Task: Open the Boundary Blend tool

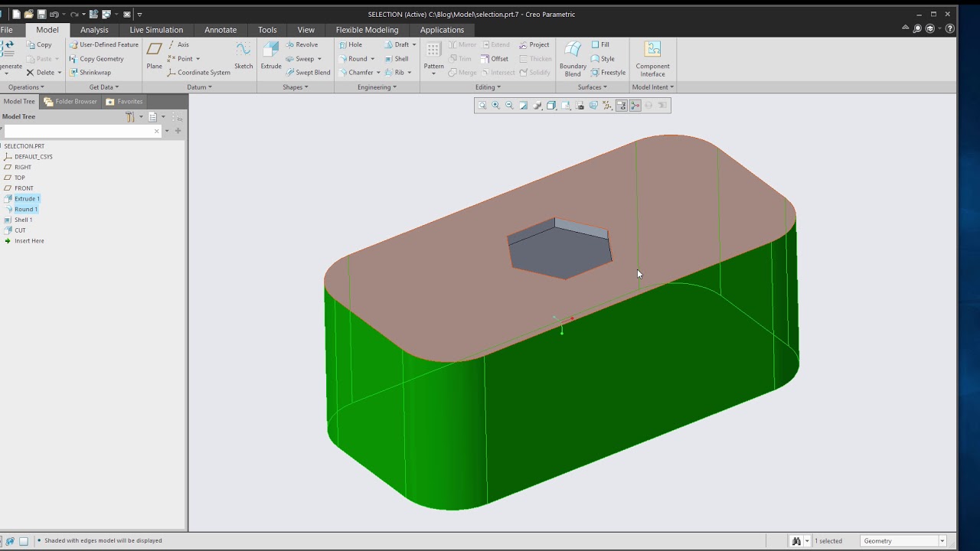Action: [x=573, y=59]
